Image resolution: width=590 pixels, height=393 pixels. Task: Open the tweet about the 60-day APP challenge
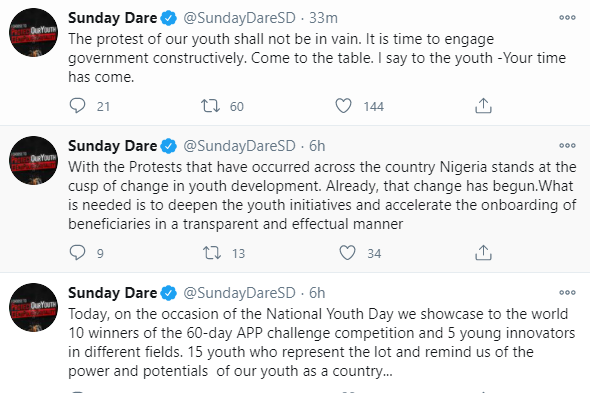pyautogui.click(x=322, y=342)
